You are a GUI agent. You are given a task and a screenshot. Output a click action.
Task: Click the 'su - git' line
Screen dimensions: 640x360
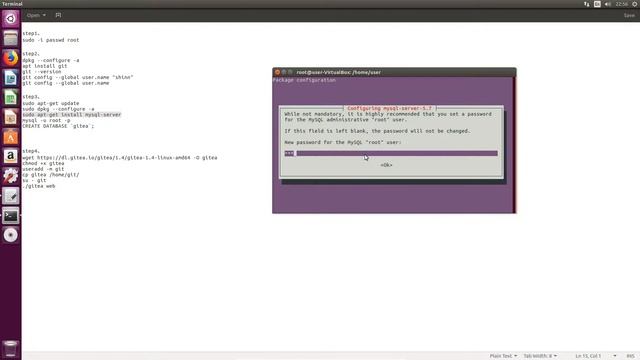pyautogui.click(x=34, y=180)
